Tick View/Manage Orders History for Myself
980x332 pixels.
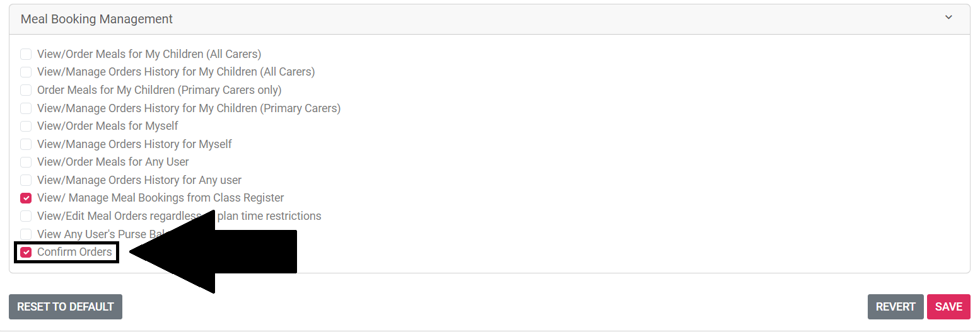tap(26, 144)
